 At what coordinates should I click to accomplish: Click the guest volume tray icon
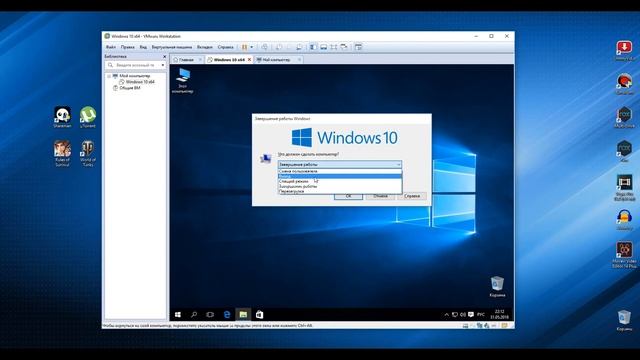tap(463, 315)
